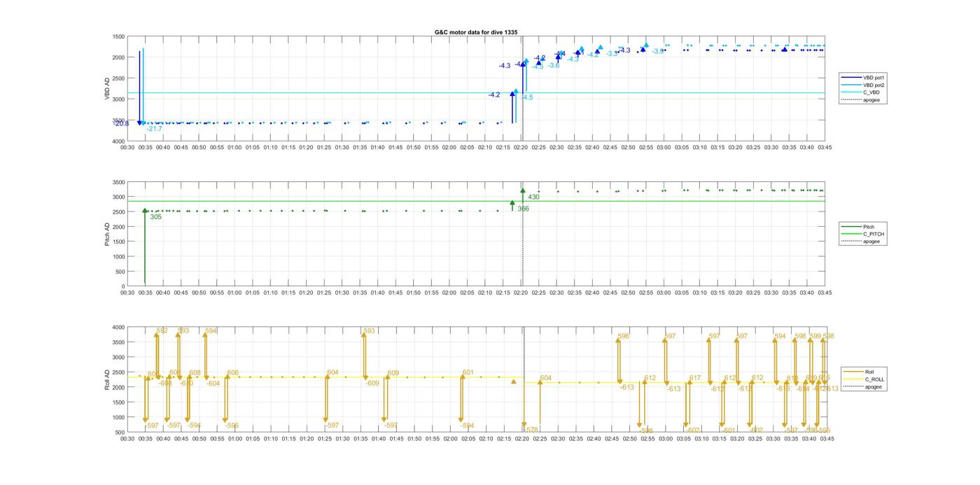Click "01:30" x-axis tick on Roll plot

[x=342, y=439]
